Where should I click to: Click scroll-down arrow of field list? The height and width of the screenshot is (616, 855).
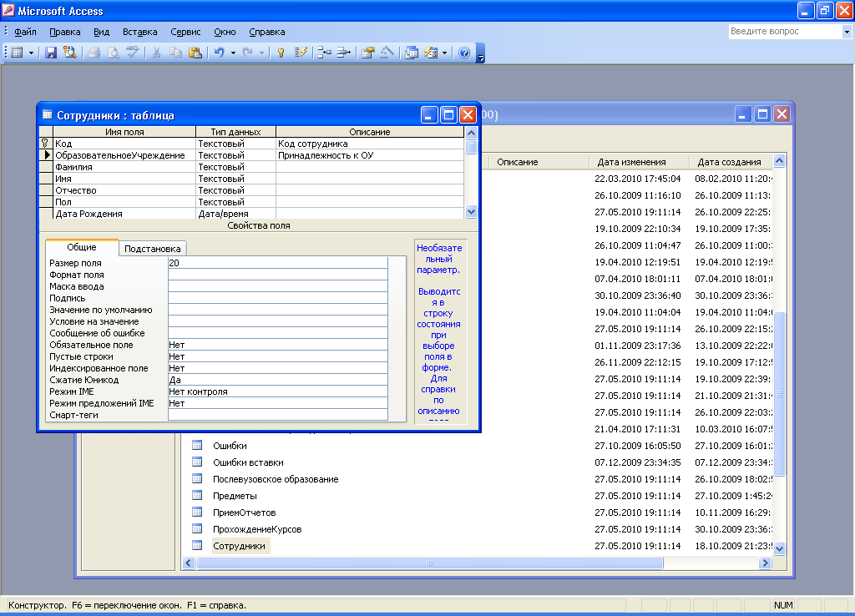471,212
